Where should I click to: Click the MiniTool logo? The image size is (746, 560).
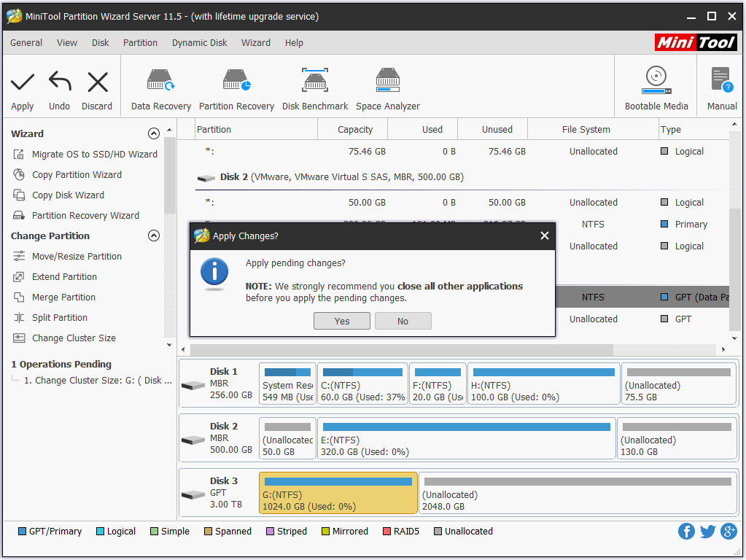click(x=696, y=42)
